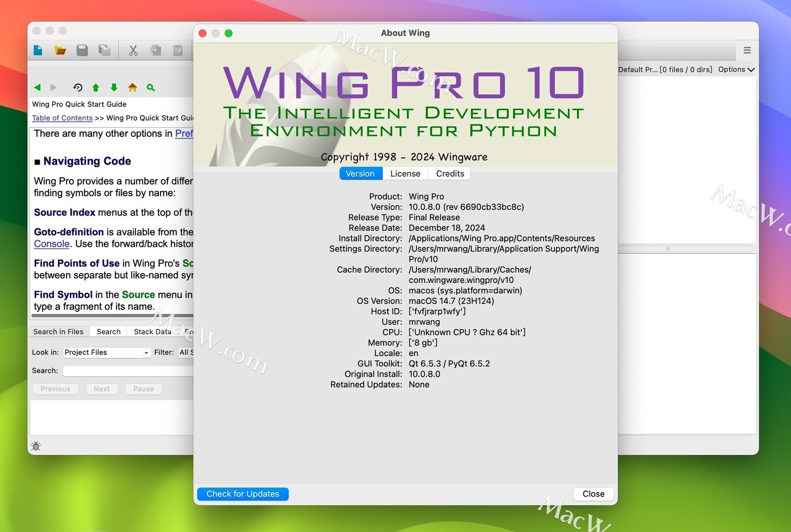Click the green up arrow in help toolbar
Screen dimensions: 791x532
tap(96, 87)
